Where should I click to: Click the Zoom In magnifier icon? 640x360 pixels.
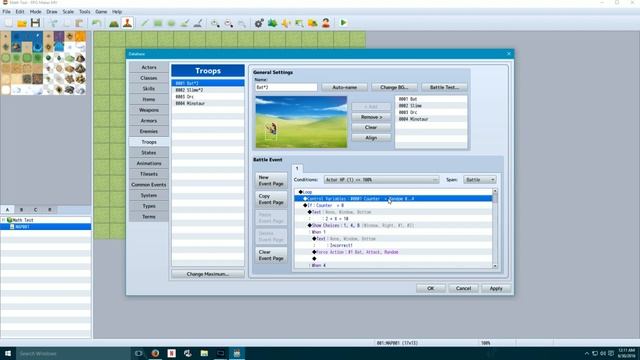215,23
